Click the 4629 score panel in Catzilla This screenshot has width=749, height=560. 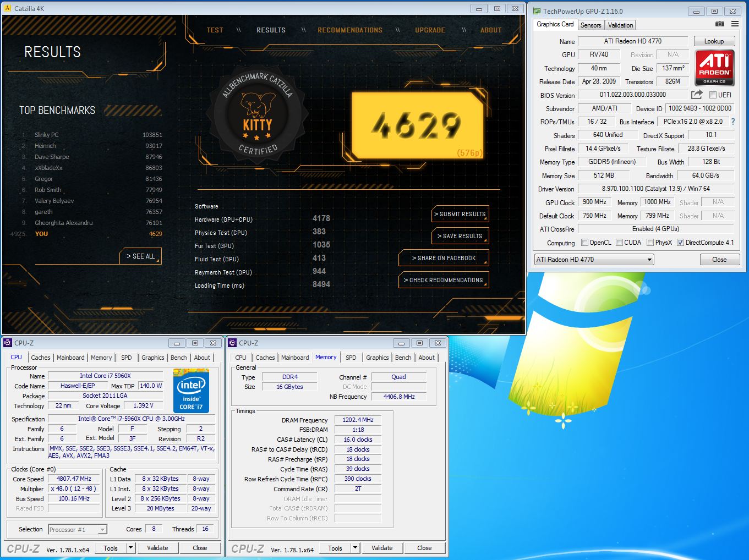[x=418, y=125]
